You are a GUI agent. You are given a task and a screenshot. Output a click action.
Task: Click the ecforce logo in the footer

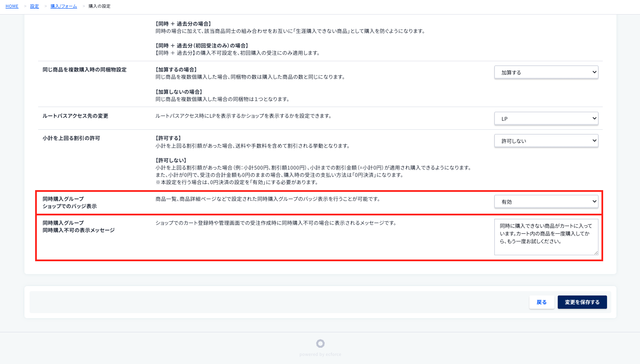point(320,343)
